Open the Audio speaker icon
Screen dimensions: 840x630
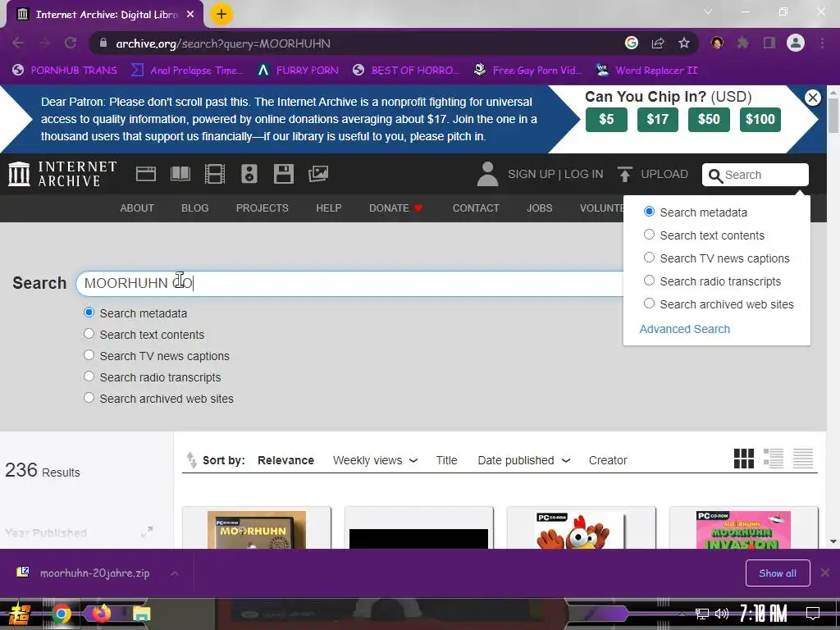coord(249,174)
